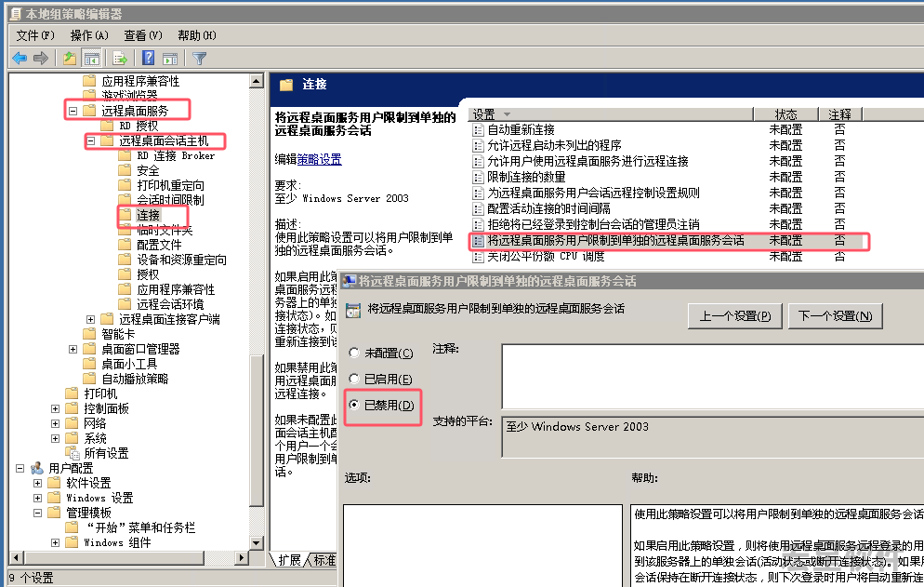Toggle the Show/Hide Console Tree icon
The image size is (924, 587).
pyautogui.click(x=92, y=58)
